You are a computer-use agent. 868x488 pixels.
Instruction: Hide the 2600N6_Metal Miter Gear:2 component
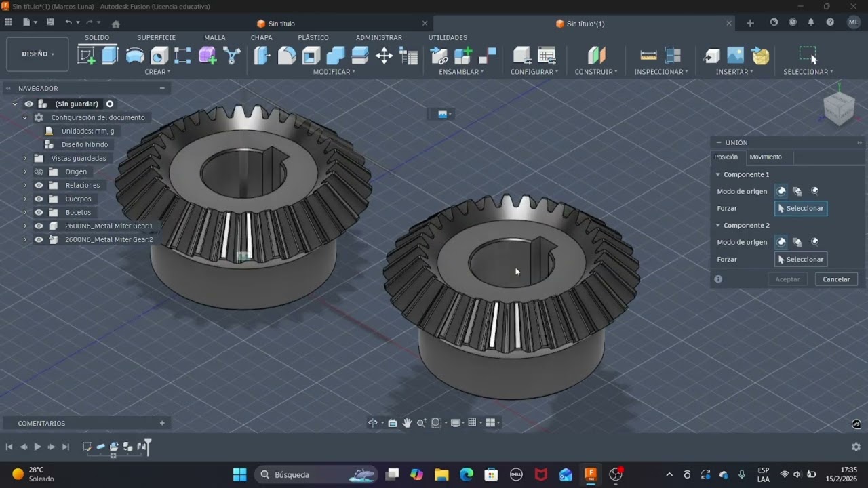pyautogui.click(x=39, y=239)
